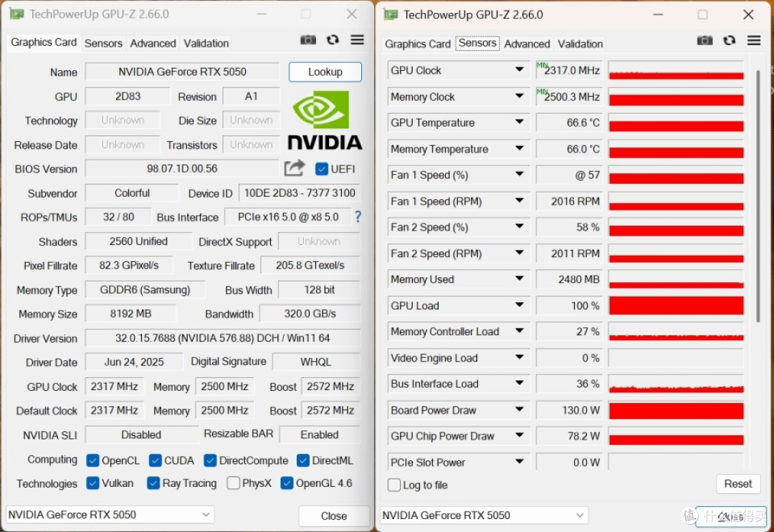This screenshot has height=532, width=774.
Task: Toggle the Vulkan checkbox
Action: [92, 483]
